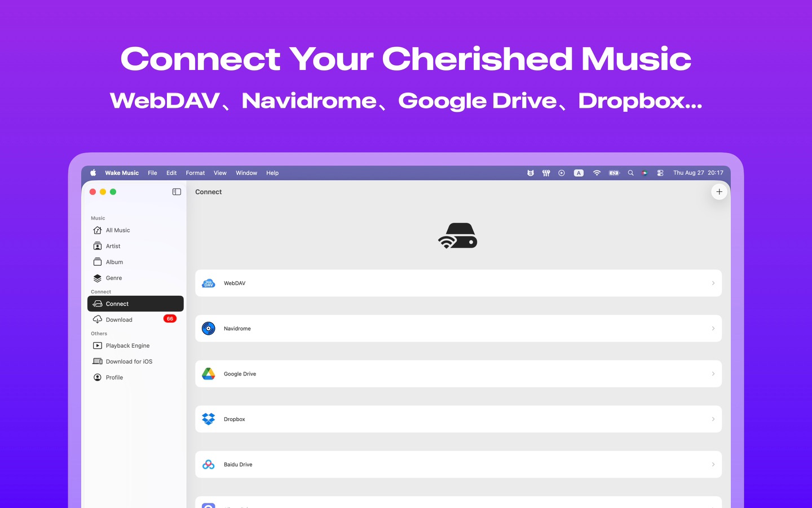
Task: Click the mixer sliders menu bar icon
Action: pyautogui.click(x=546, y=173)
